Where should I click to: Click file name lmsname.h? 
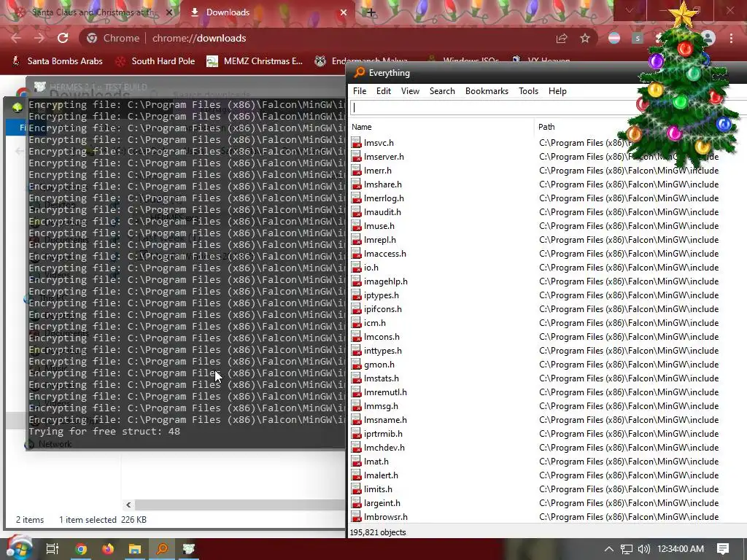point(385,419)
